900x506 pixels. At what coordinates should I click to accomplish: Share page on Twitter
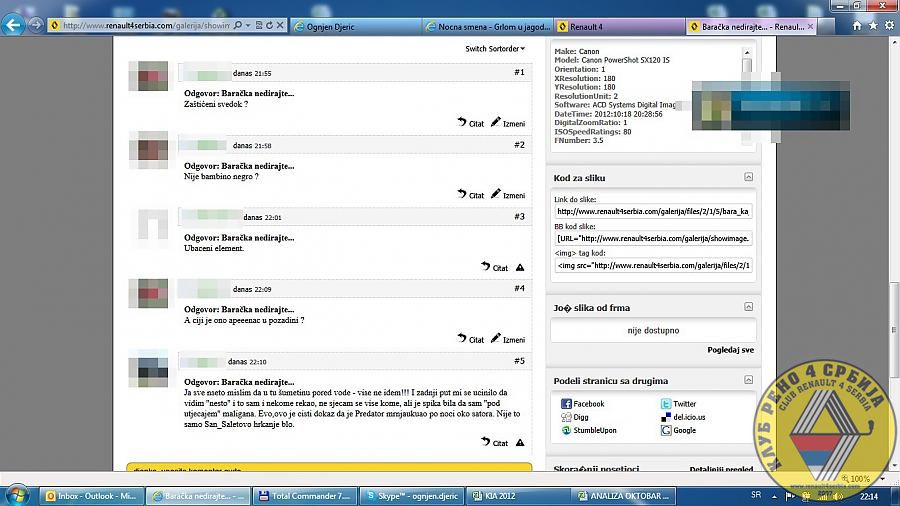(678, 404)
